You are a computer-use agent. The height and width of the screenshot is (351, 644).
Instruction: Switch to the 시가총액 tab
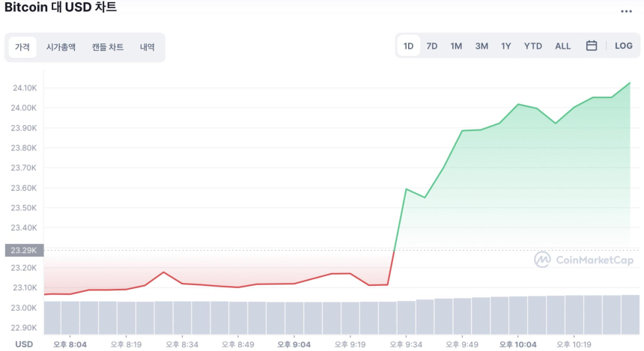[61, 47]
